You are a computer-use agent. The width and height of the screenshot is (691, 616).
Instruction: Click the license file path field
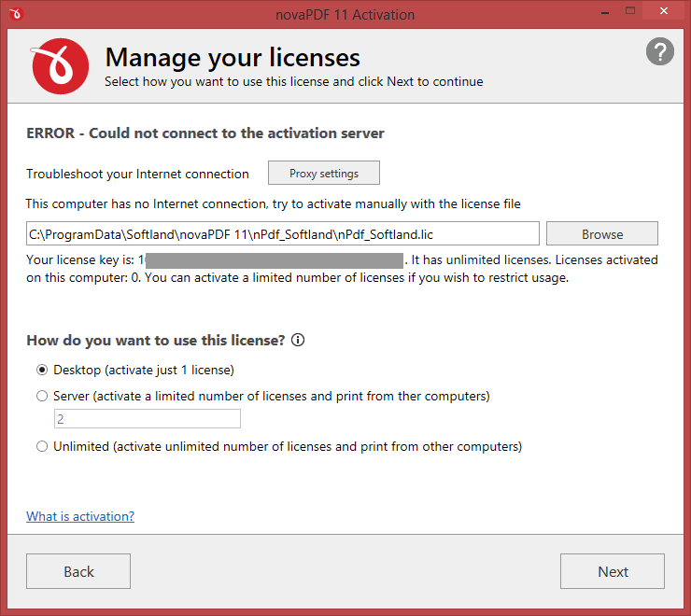(x=283, y=234)
